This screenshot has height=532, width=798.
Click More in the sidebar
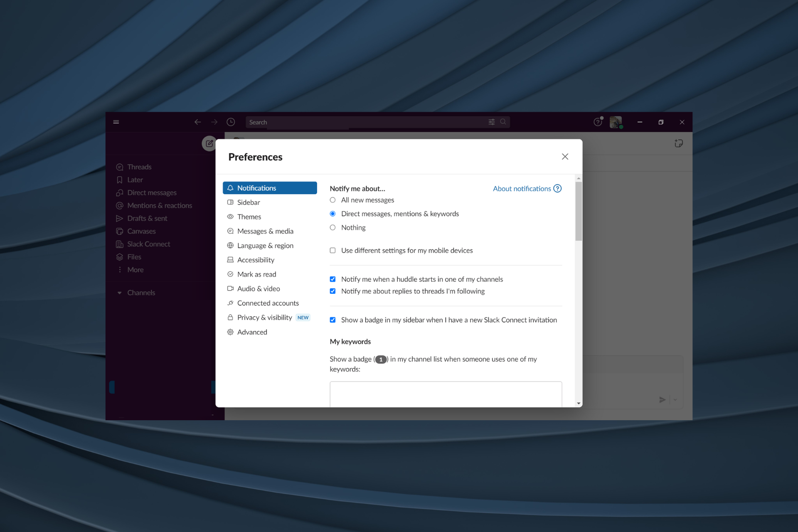(x=135, y=270)
